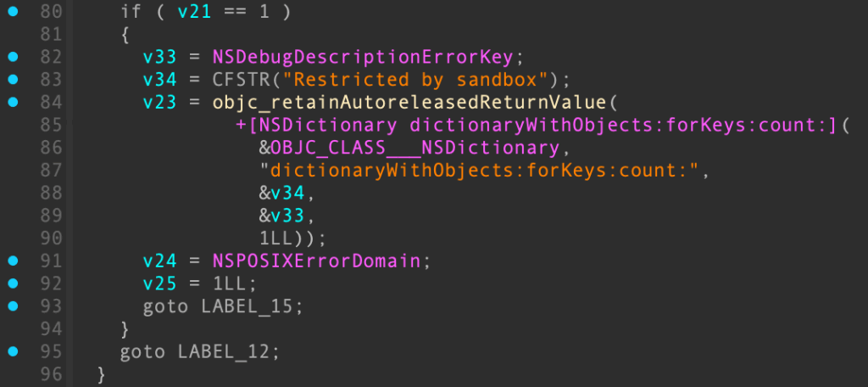Toggle breakpoint dot on line 84
The height and width of the screenshot is (387, 868).
(14, 102)
